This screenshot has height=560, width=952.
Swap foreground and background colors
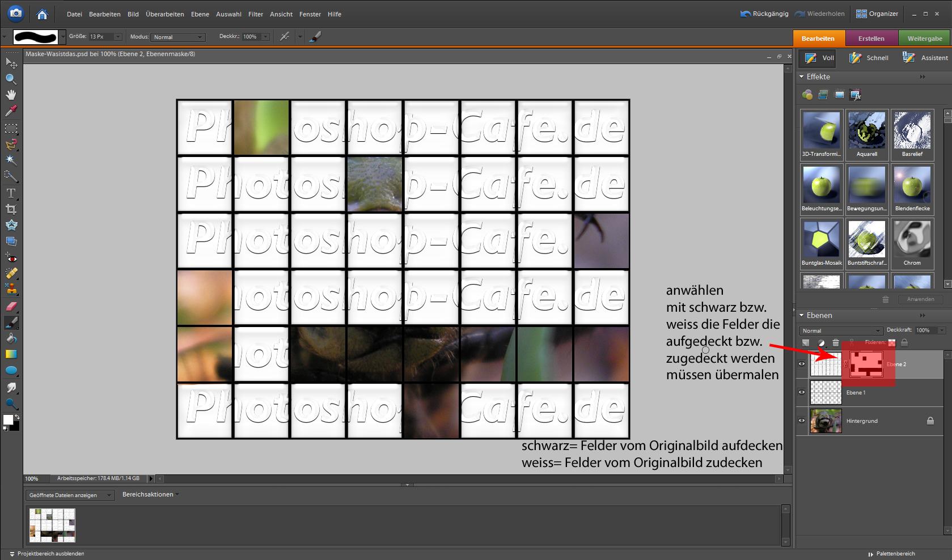(16, 417)
